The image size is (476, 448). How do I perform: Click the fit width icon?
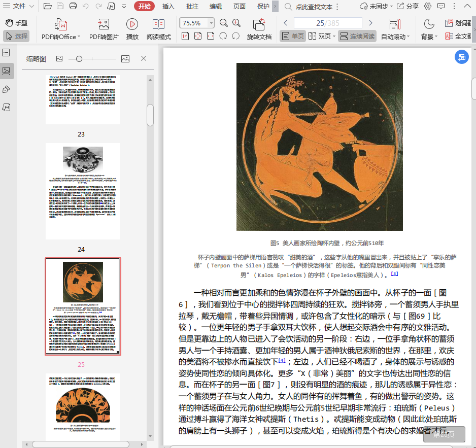[x=211, y=36]
